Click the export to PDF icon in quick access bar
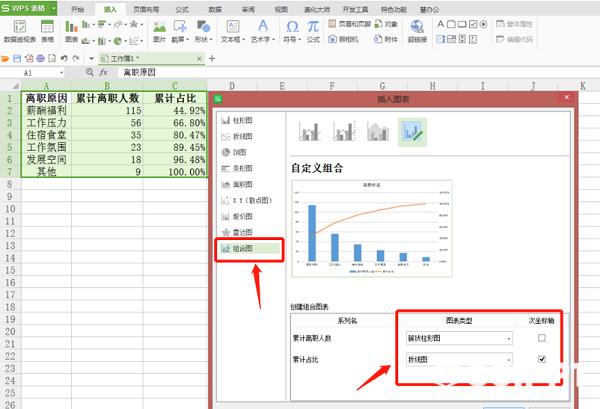The height and width of the screenshot is (409, 600). 29,59
